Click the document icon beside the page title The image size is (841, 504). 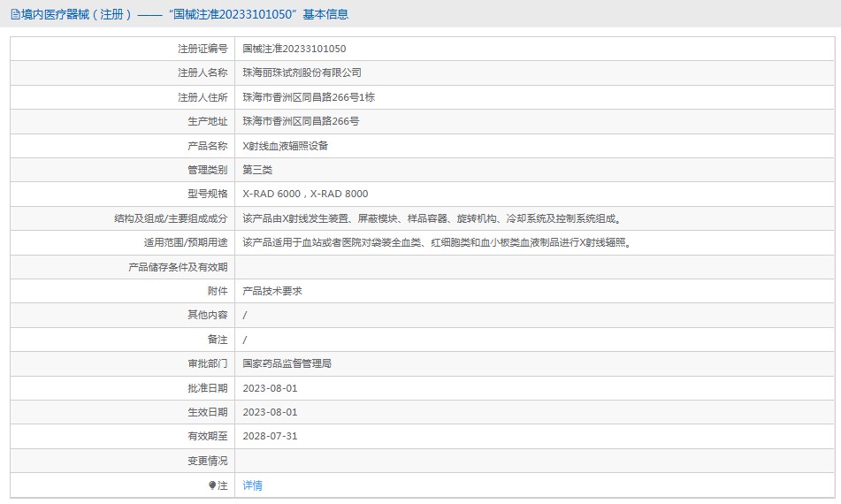click(x=15, y=14)
